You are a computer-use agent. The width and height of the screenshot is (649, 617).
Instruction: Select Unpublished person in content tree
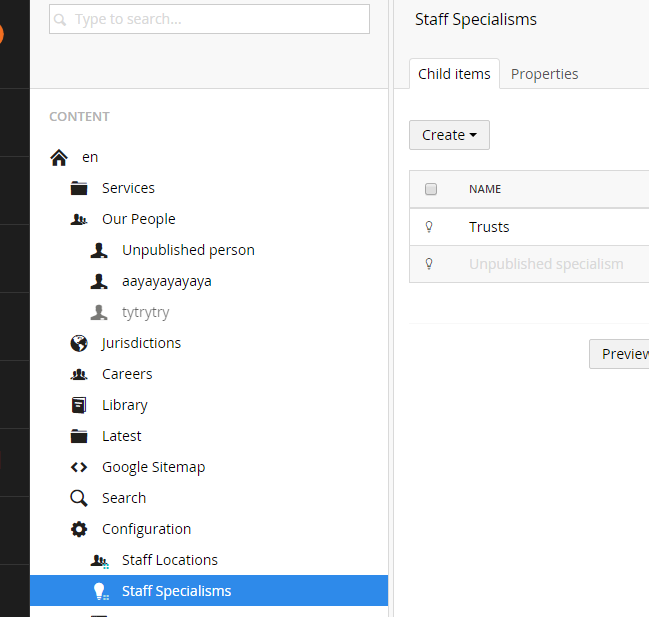point(188,250)
